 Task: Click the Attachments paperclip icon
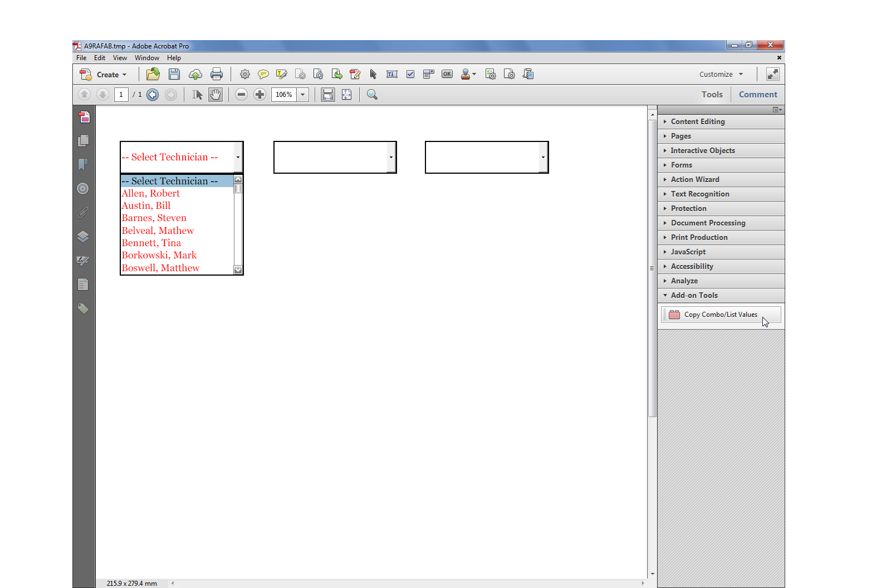point(84,212)
